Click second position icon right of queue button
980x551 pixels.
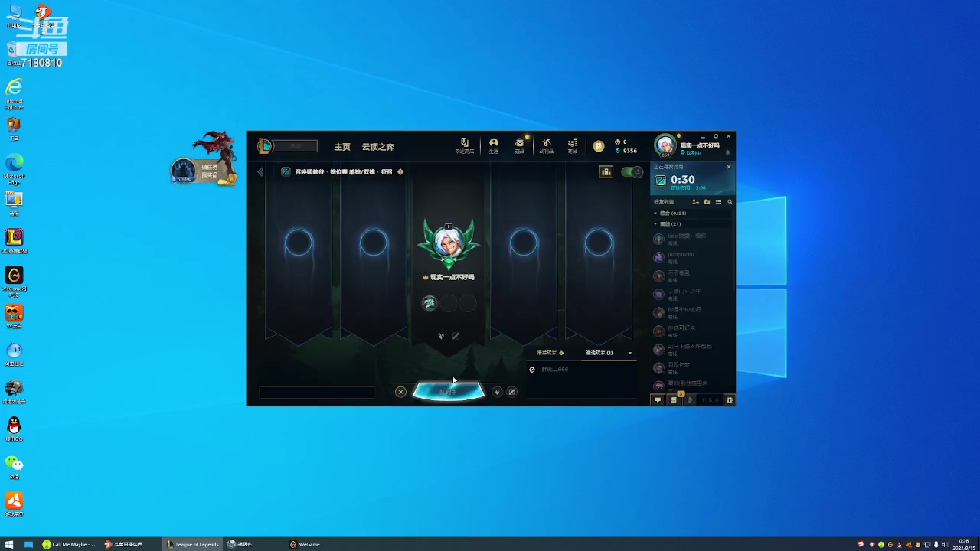click(x=512, y=392)
